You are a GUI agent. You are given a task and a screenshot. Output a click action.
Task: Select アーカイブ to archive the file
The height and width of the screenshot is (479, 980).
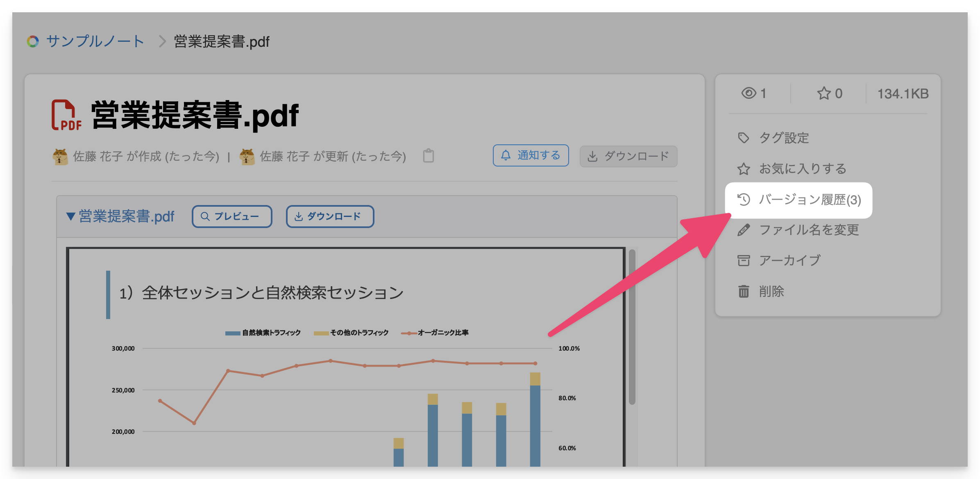[779, 260]
